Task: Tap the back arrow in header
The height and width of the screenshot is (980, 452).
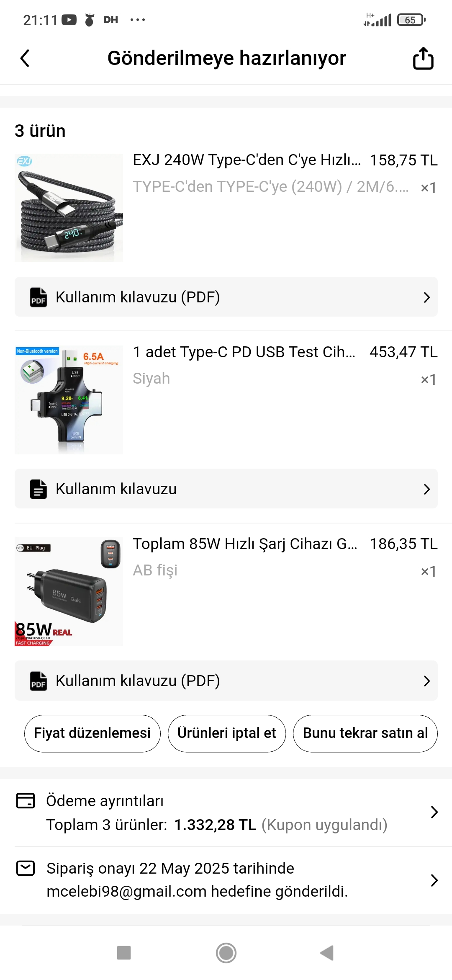Action: tap(25, 58)
